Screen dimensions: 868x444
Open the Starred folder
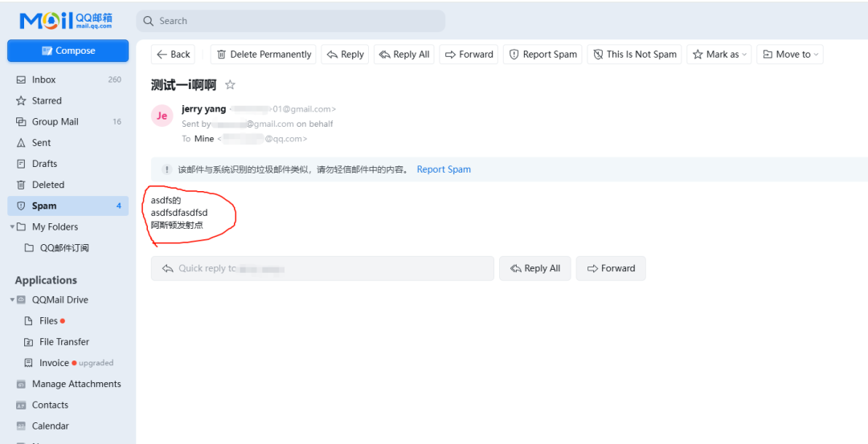pyautogui.click(x=47, y=100)
